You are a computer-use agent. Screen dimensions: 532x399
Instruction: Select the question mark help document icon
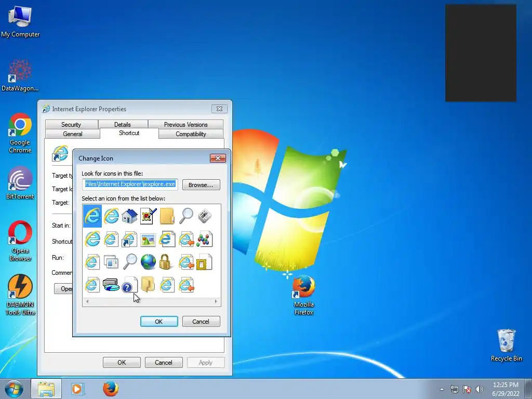click(x=129, y=285)
